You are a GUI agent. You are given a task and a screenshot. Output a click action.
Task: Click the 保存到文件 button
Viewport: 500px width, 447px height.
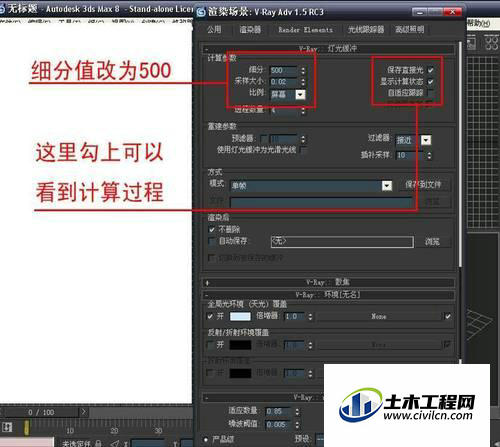pyautogui.click(x=424, y=185)
